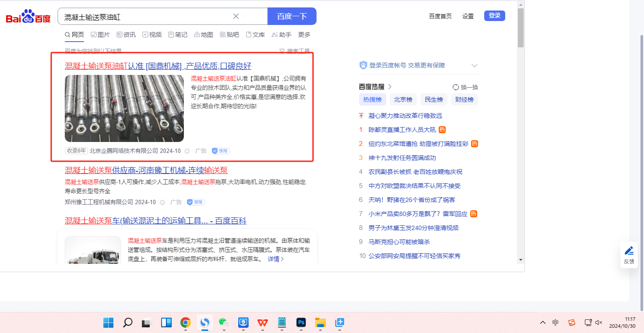
Task: Expand the 登录百度帐号 banner chevron
Action: (474, 66)
